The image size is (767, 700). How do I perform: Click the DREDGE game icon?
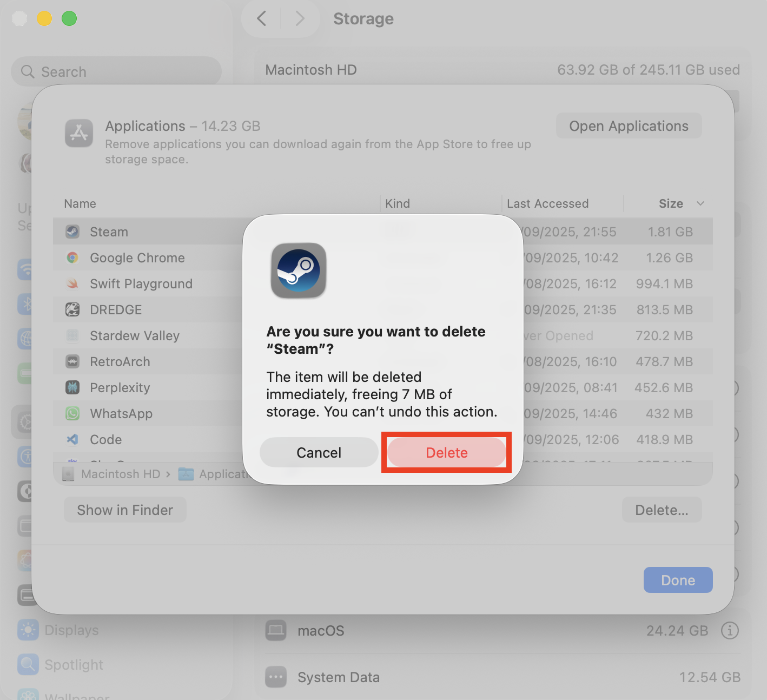(x=72, y=309)
